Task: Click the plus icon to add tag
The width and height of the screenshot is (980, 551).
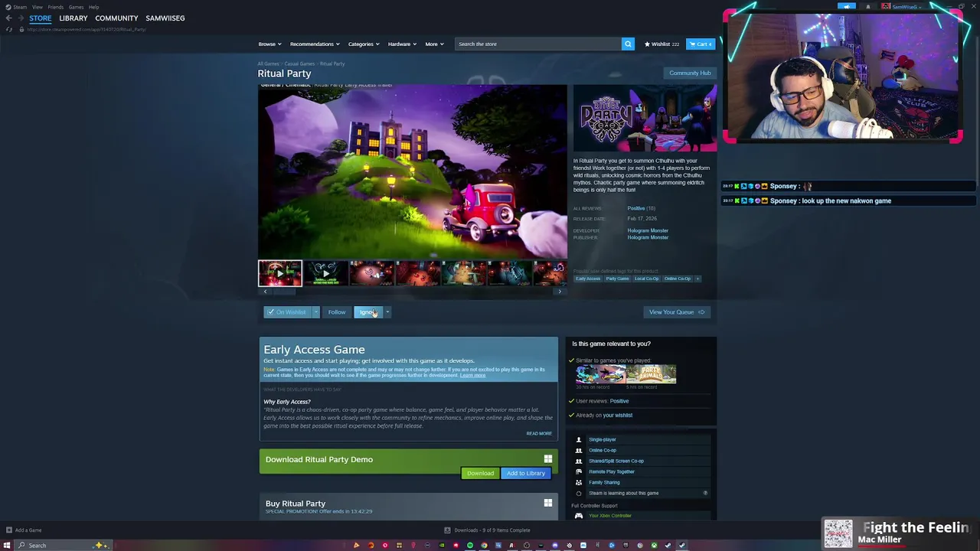Action: click(x=697, y=279)
